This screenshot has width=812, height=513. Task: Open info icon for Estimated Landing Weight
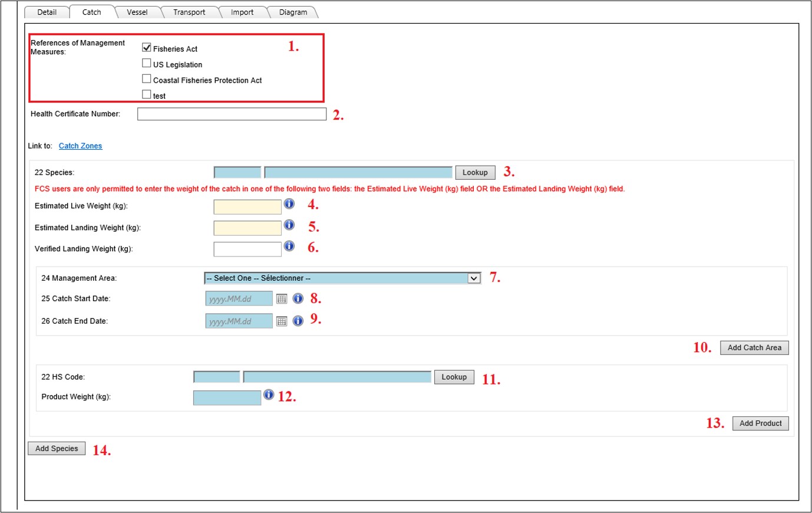[x=289, y=225]
